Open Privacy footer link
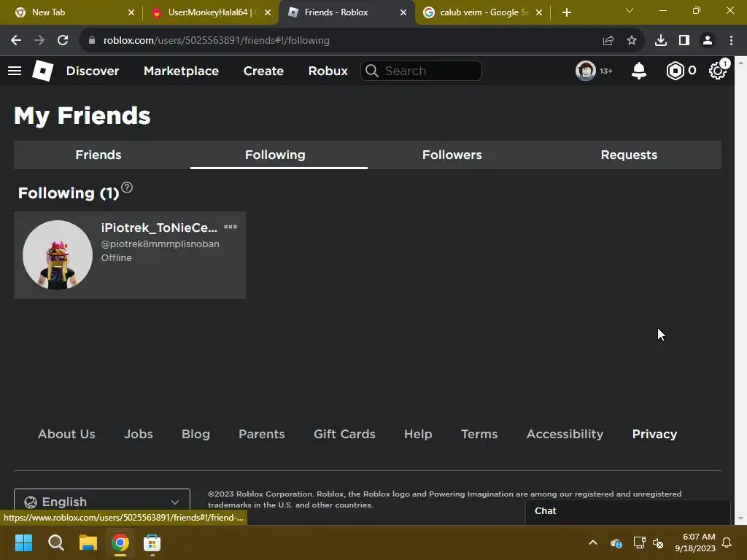This screenshot has width=747, height=560. (654, 434)
